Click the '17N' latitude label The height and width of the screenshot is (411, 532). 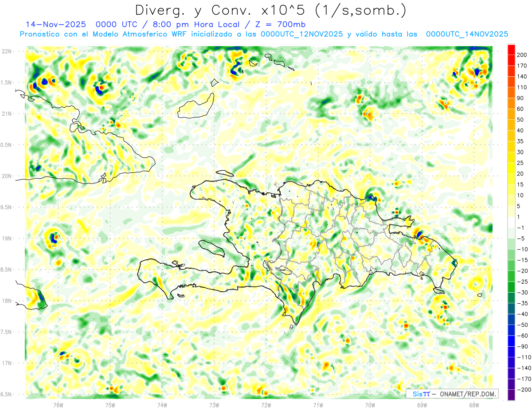[7, 363]
